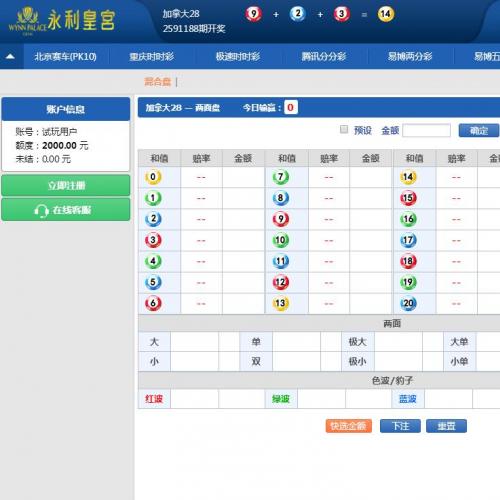Pick the blue sum ball 20
Viewport: 500px width, 500px height.
pyautogui.click(x=408, y=303)
